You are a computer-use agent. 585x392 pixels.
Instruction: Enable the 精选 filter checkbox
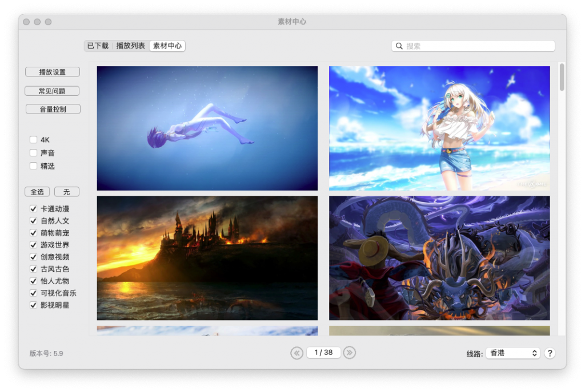coord(33,166)
